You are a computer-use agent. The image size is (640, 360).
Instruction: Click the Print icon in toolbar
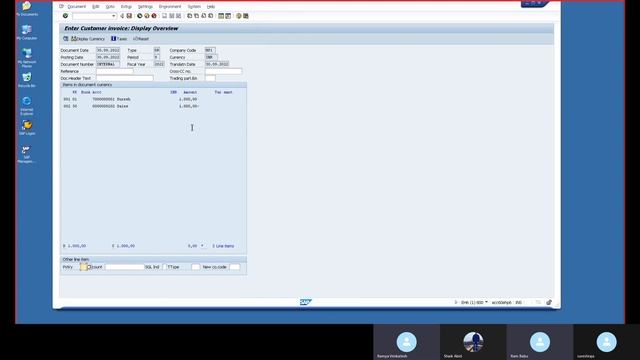[164, 16]
